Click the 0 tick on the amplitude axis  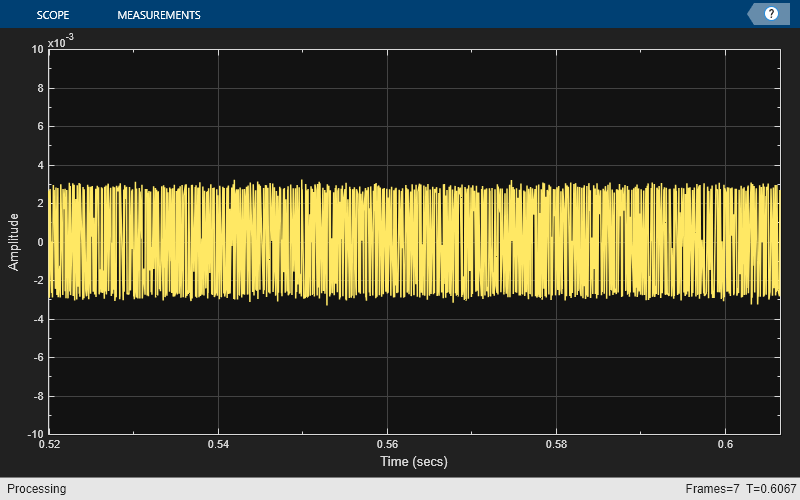point(40,242)
